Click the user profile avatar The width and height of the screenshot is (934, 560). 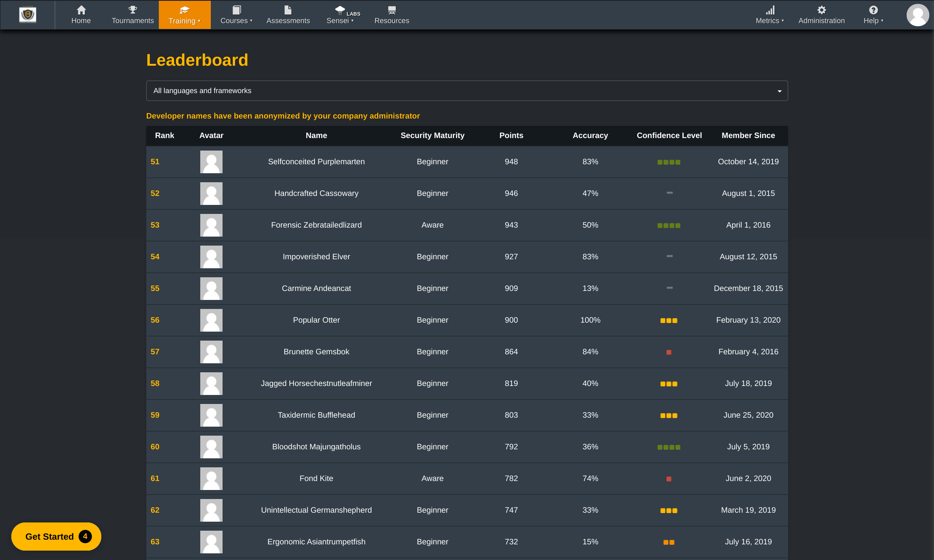point(918,15)
